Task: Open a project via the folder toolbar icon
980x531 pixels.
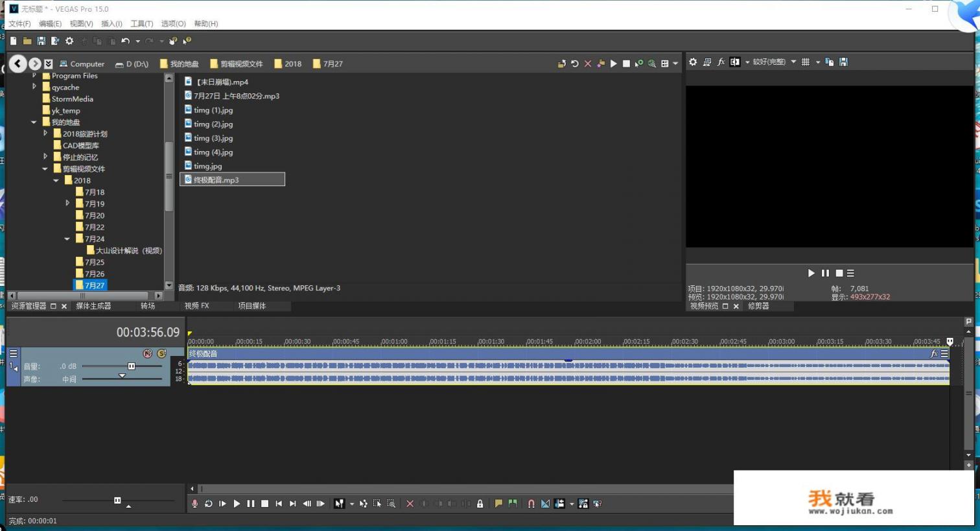Action: tap(27, 41)
